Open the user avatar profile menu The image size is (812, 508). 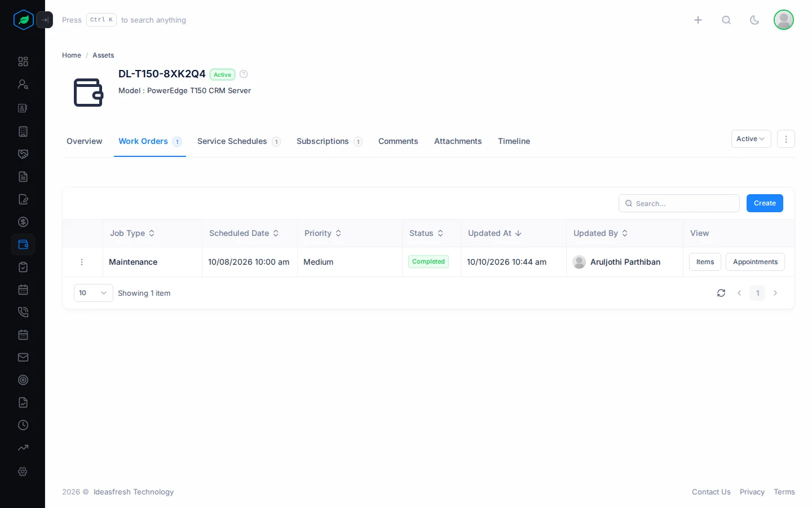coord(784,20)
